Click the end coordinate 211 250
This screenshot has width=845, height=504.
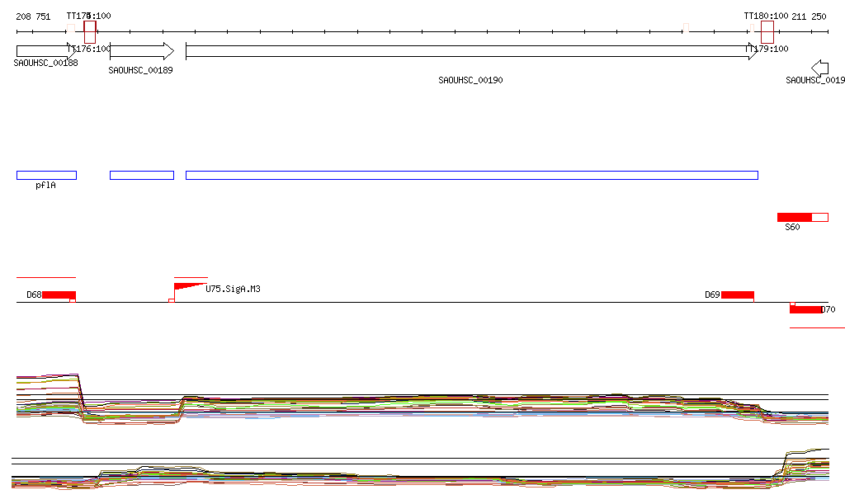(x=809, y=16)
